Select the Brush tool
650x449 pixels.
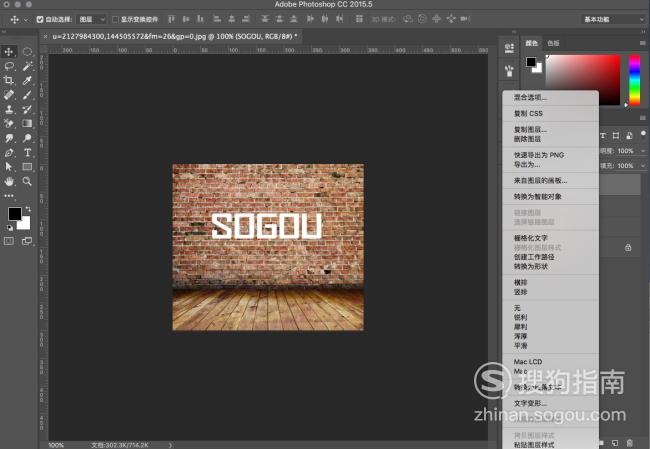click(27, 95)
